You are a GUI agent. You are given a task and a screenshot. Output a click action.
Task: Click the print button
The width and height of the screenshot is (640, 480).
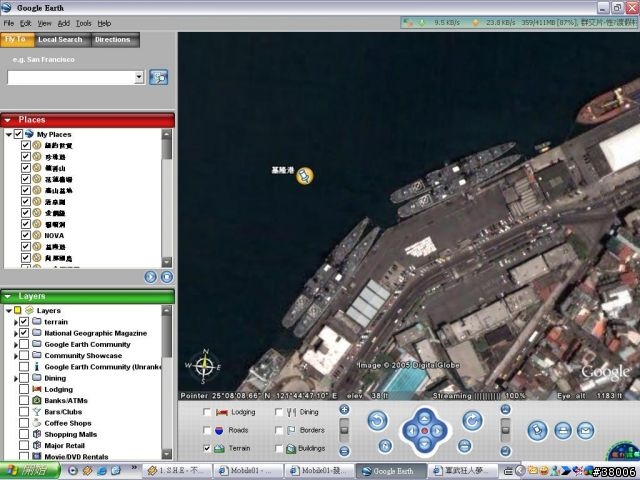pyautogui.click(x=563, y=431)
